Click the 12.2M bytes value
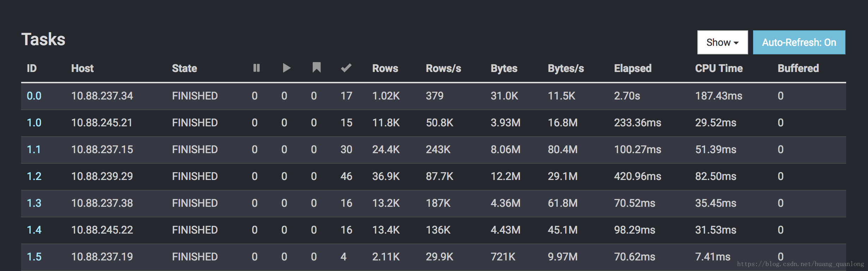 coord(506,176)
